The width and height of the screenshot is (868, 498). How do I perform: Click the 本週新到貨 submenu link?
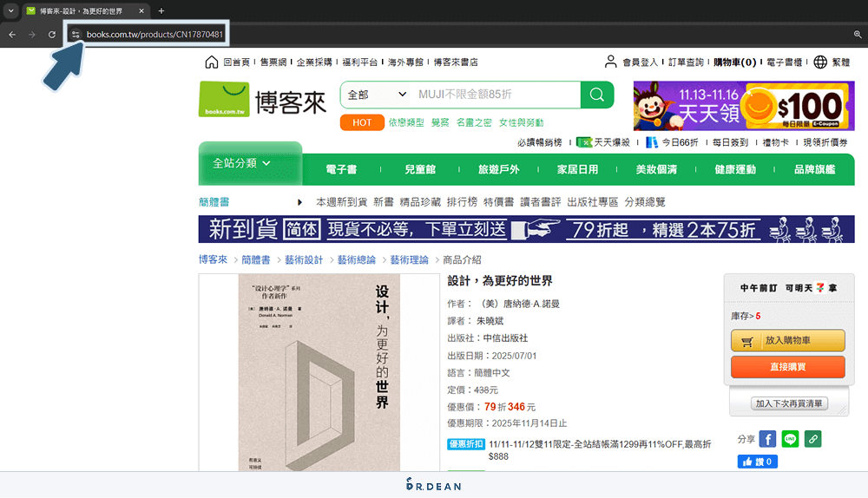point(341,202)
